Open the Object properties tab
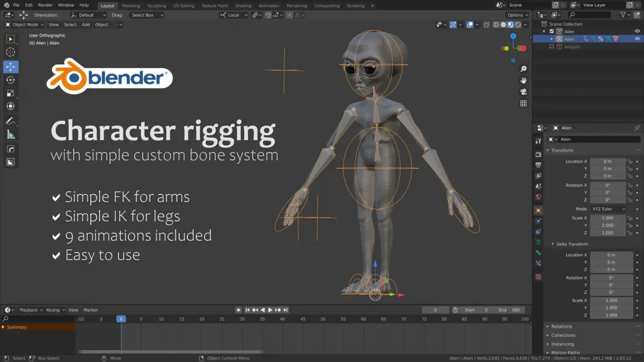Screen dimensions: 644x362 (538, 210)
